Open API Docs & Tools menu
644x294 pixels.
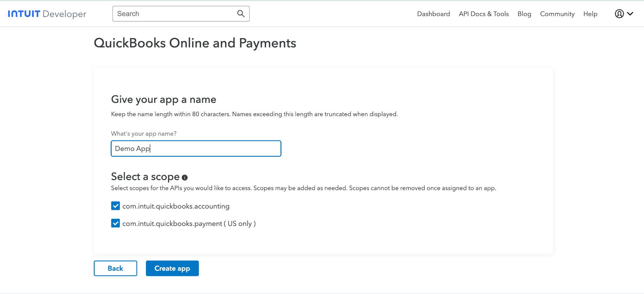[x=484, y=14]
